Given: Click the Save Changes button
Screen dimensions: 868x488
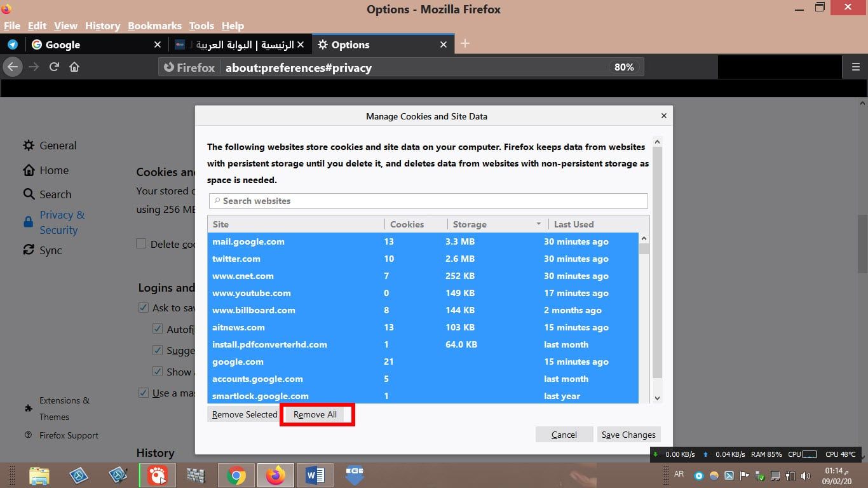Looking at the screenshot, I should pyautogui.click(x=628, y=435).
